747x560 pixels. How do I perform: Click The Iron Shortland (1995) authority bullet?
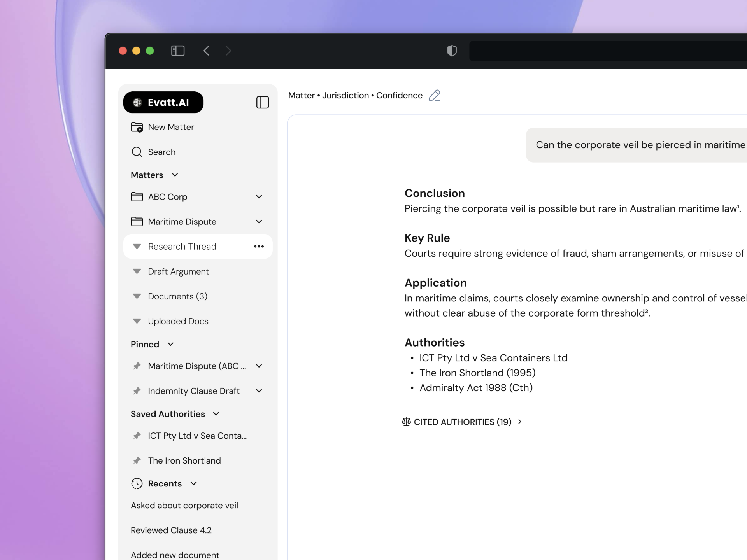(477, 373)
